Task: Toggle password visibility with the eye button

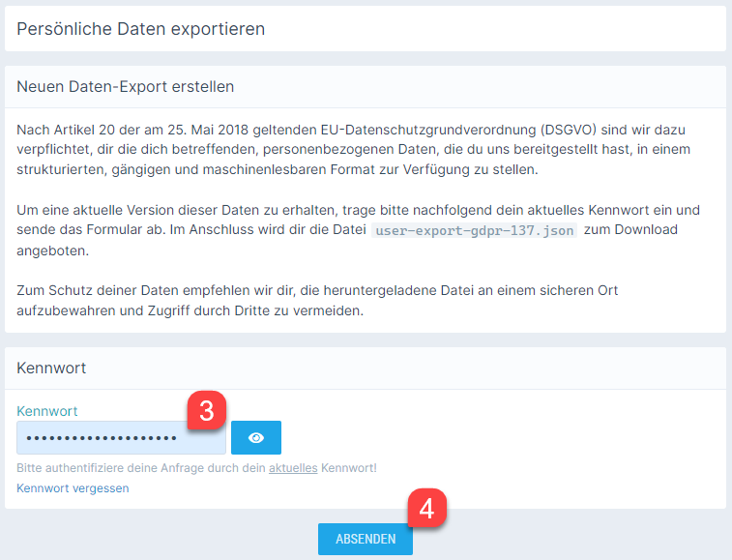Action: pyautogui.click(x=256, y=437)
